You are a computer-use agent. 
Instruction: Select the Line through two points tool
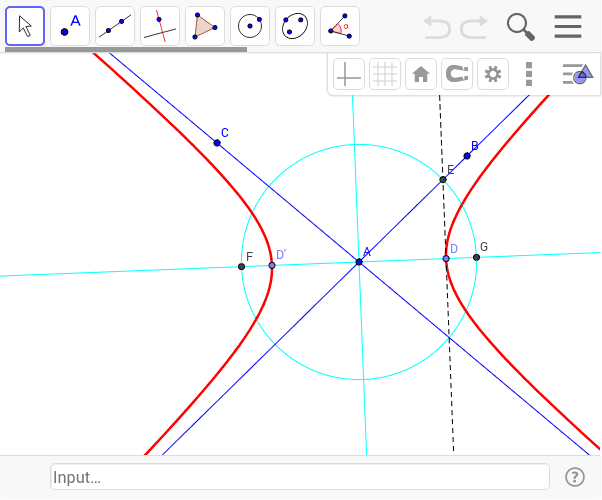coord(115,26)
